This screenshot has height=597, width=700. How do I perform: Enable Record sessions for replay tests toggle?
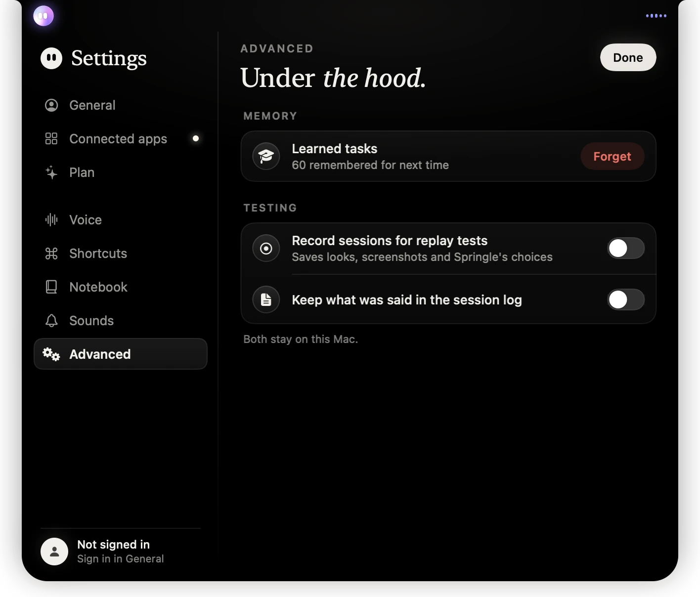click(x=625, y=248)
